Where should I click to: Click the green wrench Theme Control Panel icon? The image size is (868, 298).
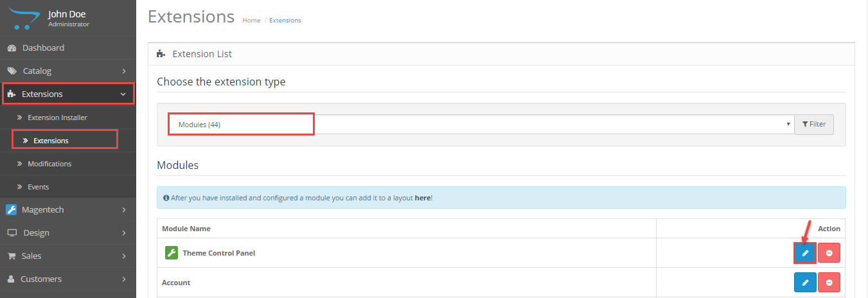coord(171,253)
